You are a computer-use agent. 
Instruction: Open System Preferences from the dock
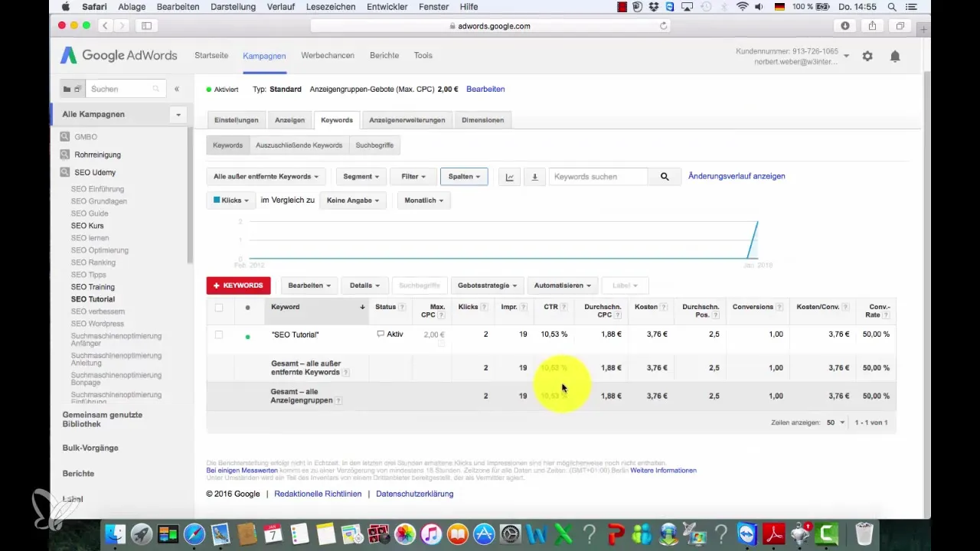pos(511,533)
